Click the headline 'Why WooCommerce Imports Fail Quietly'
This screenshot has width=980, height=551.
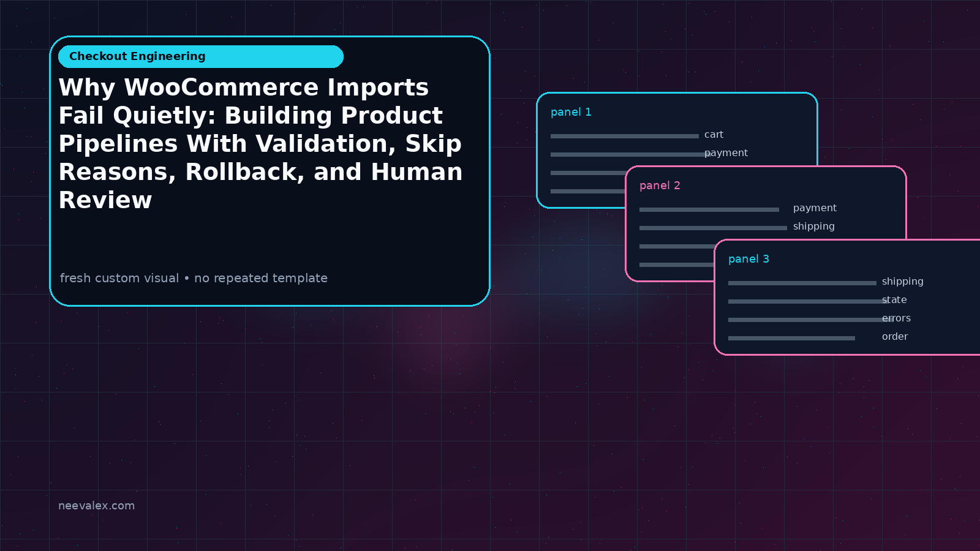[260, 143]
